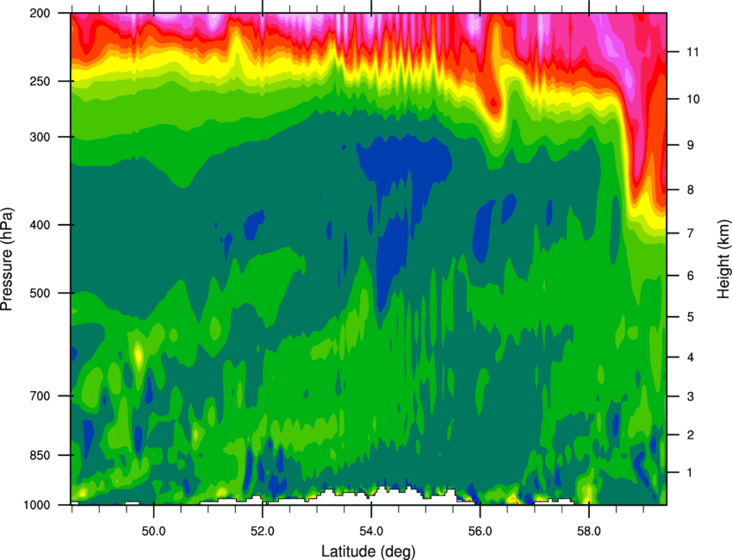Click the 10 km height label
Image resolution: width=732 pixels, height=560 pixels.
[693, 99]
